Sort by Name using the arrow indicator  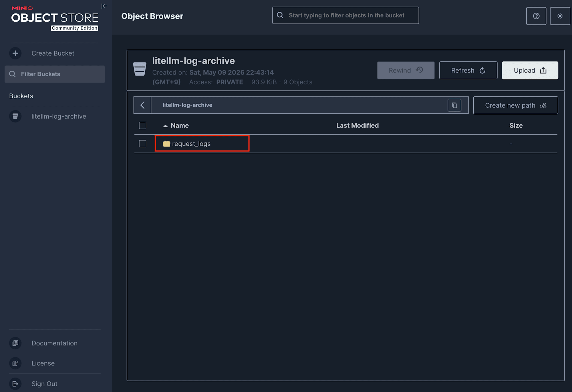pos(165,126)
